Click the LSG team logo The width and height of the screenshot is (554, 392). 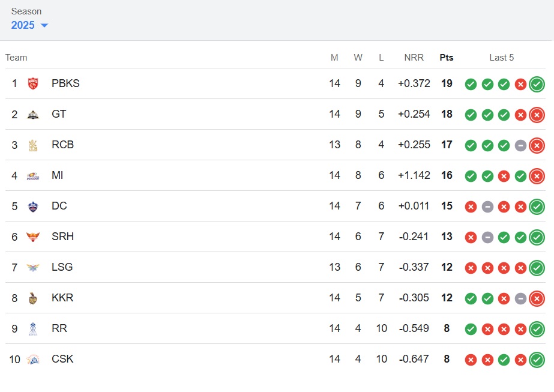tap(34, 268)
